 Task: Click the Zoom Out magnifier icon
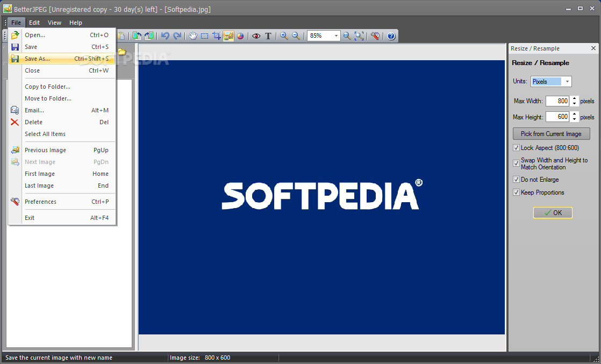tap(296, 36)
